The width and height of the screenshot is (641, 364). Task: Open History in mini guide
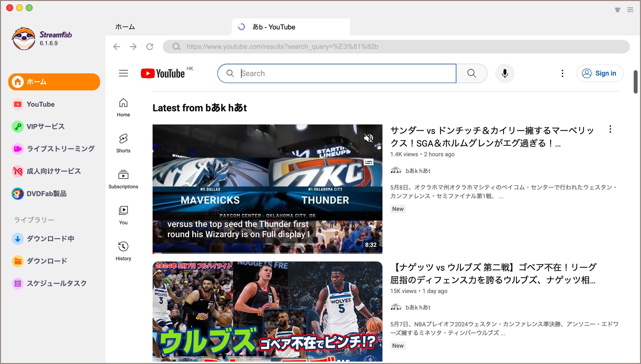coord(123,251)
